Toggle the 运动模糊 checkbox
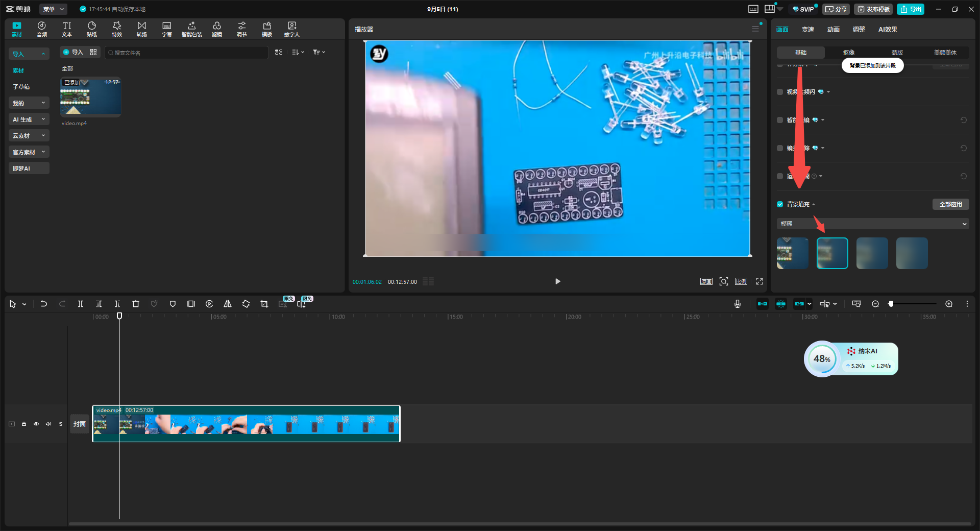Image resolution: width=980 pixels, height=531 pixels. (x=780, y=176)
